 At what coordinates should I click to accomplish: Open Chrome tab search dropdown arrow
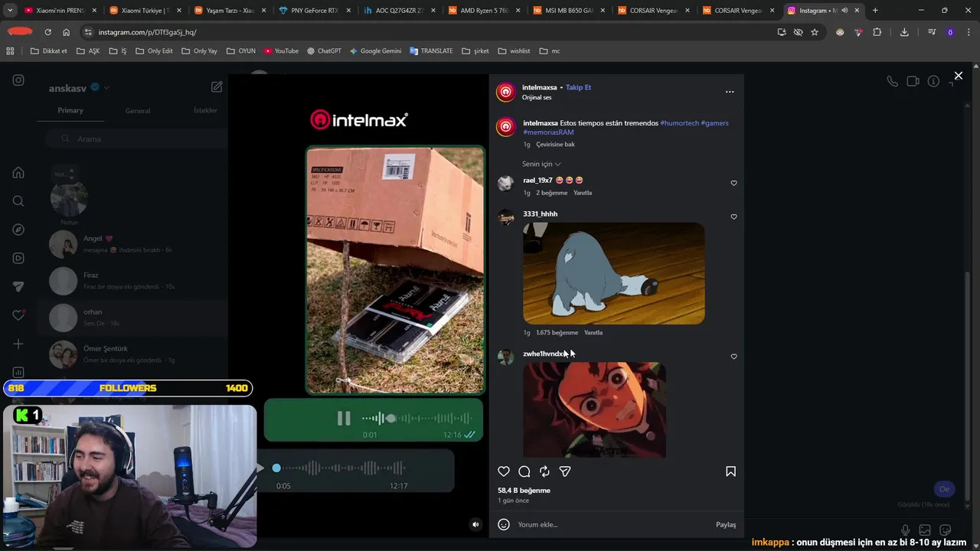10,11
